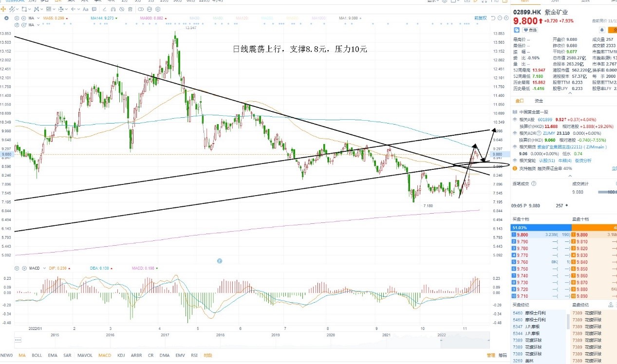Click the circled lines toolbar icon
617x364 pixels.
(149, 9)
